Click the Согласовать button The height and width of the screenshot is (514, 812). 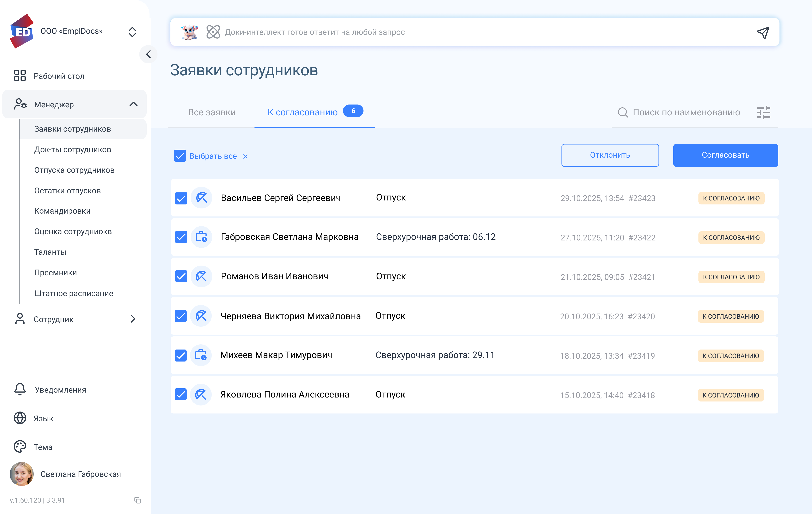point(725,155)
